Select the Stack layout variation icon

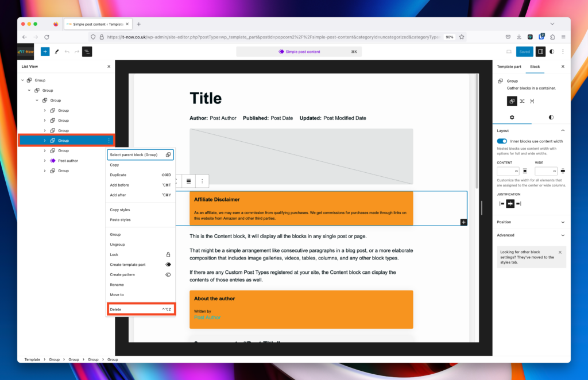click(532, 101)
